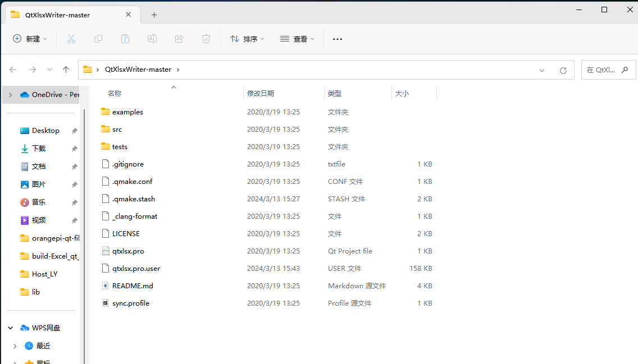Click the Downloads arrow icon in sidebar

click(x=24, y=148)
